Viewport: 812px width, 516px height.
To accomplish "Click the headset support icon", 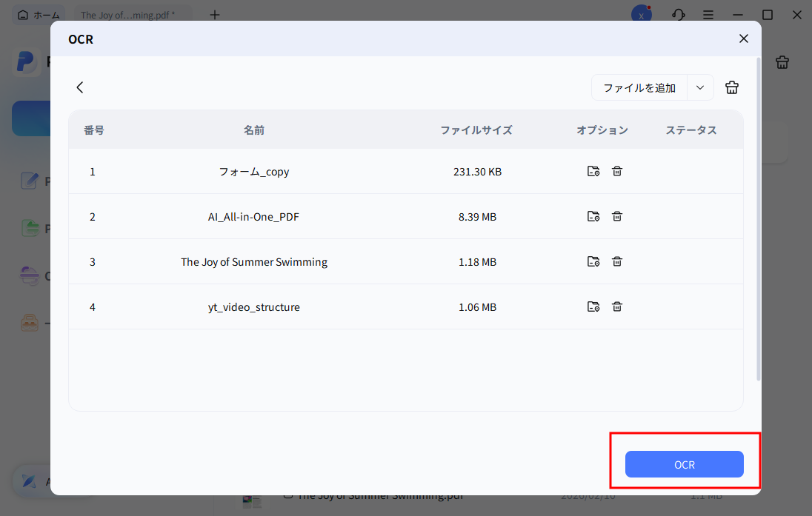I will click(x=678, y=15).
